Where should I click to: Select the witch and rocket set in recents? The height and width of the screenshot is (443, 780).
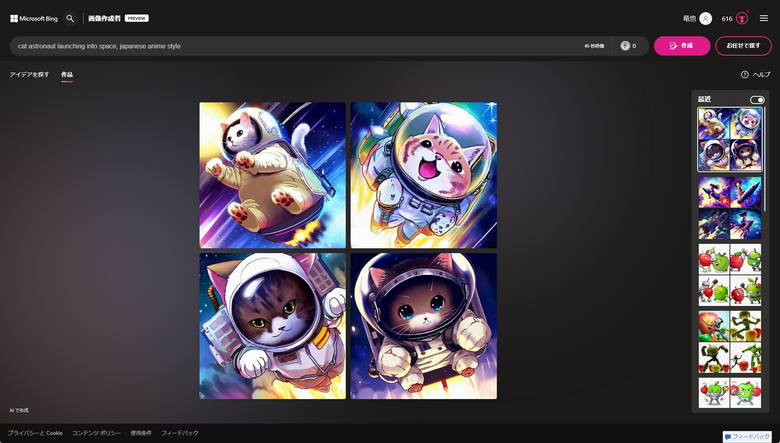730,208
